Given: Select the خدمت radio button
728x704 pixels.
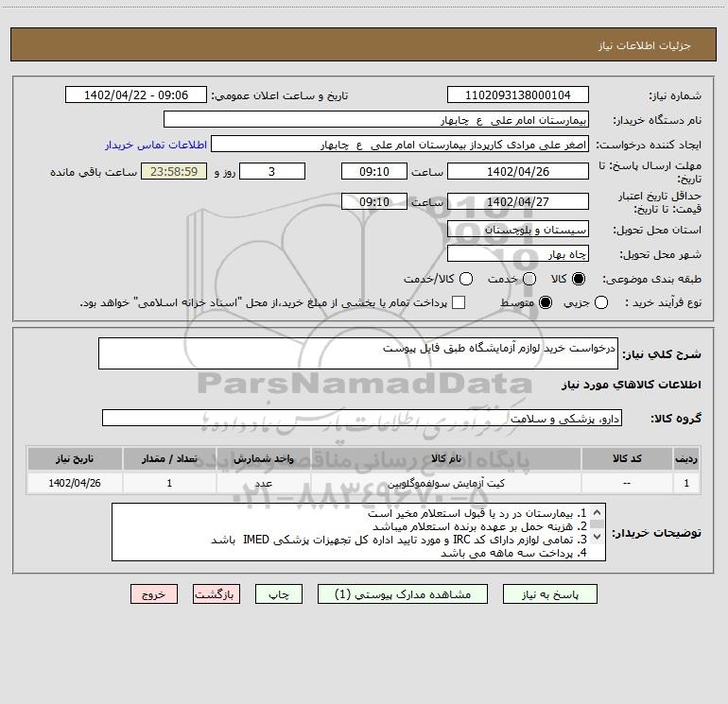Looking at the screenshot, I should click(529, 279).
